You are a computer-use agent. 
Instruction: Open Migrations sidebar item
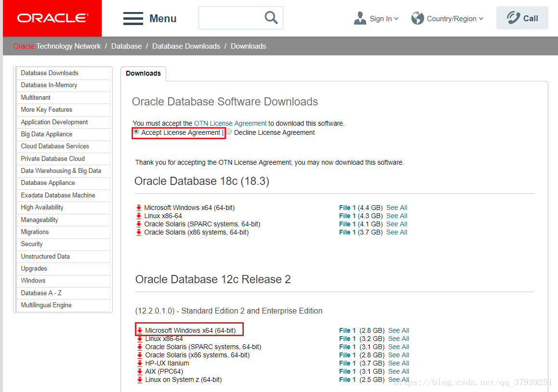[x=63, y=232]
